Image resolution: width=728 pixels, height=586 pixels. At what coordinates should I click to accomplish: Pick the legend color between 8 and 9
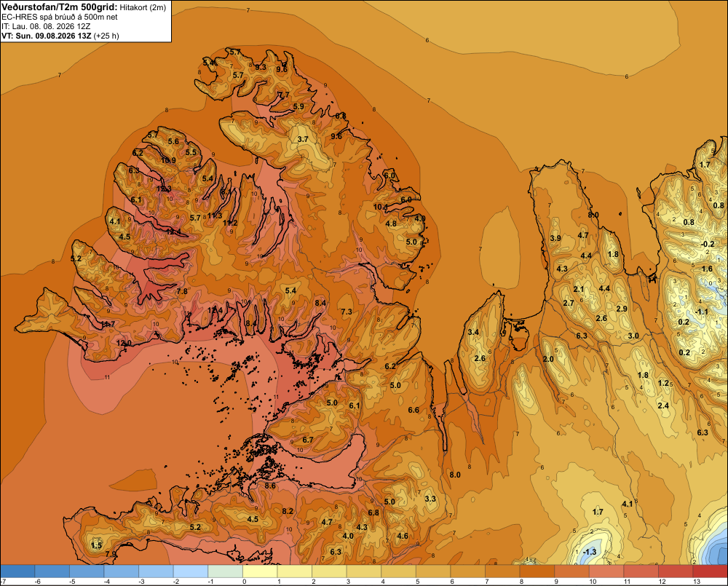click(x=537, y=571)
